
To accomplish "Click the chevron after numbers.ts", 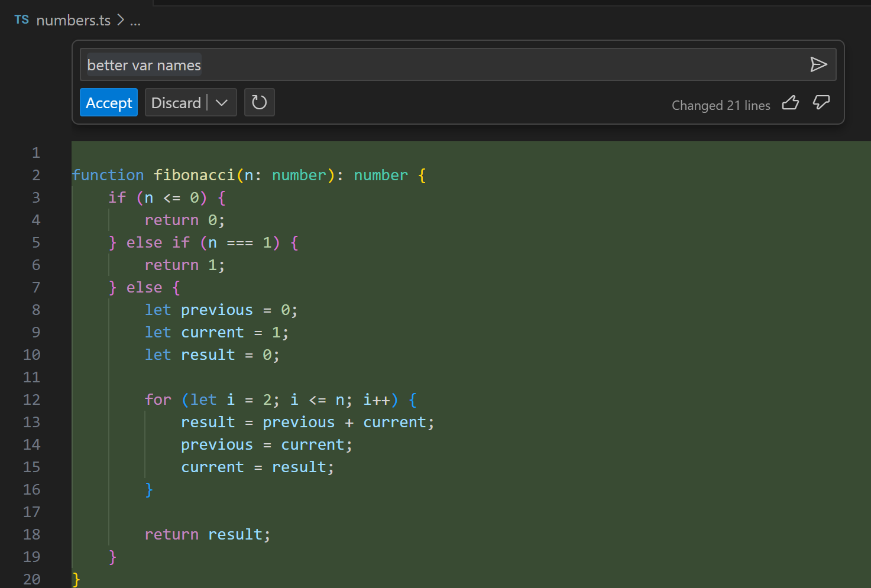I will (x=120, y=20).
